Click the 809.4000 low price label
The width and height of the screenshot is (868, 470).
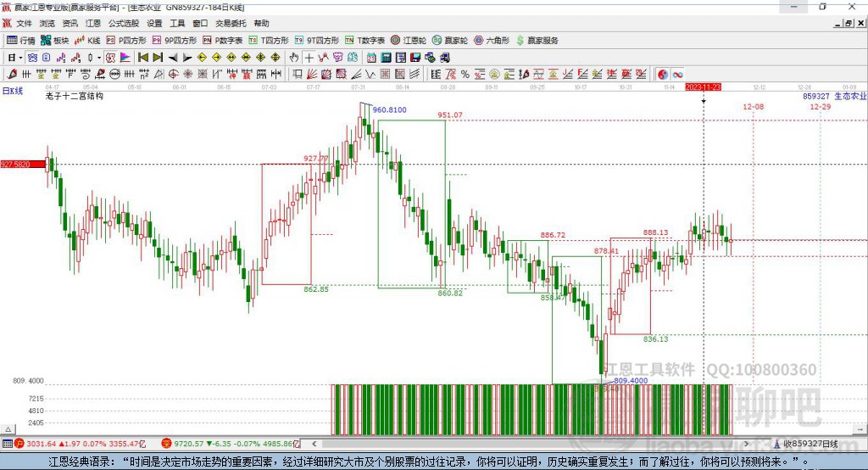631,381
